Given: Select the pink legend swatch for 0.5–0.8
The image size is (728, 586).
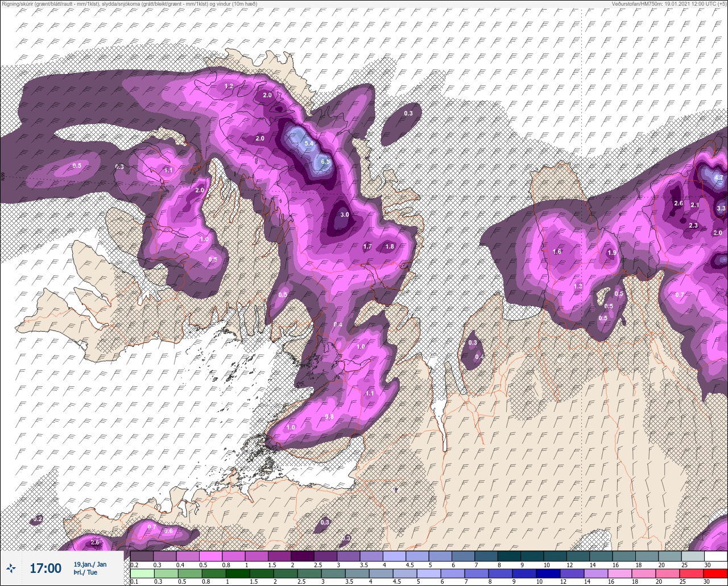Looking at the screenshot, I should [210, 556].
